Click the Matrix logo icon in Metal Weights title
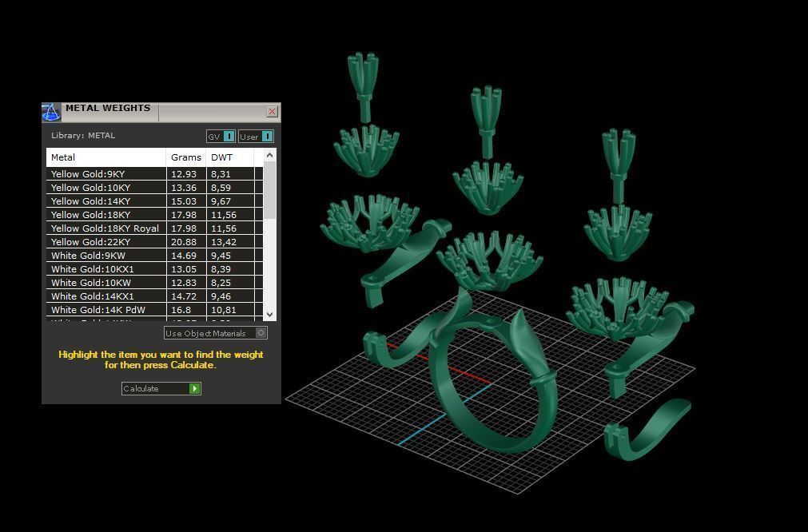 (x=51, y=113)
